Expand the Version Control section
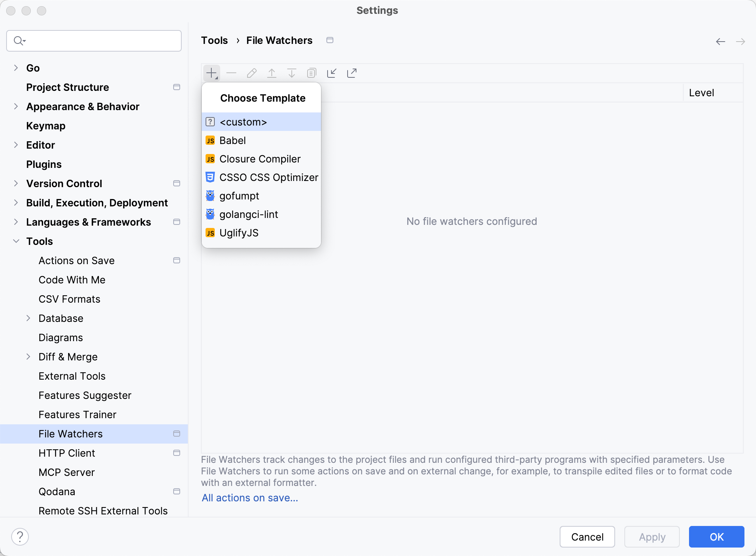 click(16, 183)
